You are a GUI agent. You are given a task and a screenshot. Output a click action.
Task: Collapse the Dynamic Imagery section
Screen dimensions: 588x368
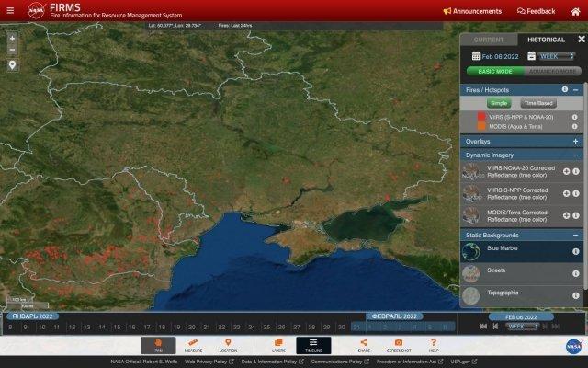tap(575, 155)
